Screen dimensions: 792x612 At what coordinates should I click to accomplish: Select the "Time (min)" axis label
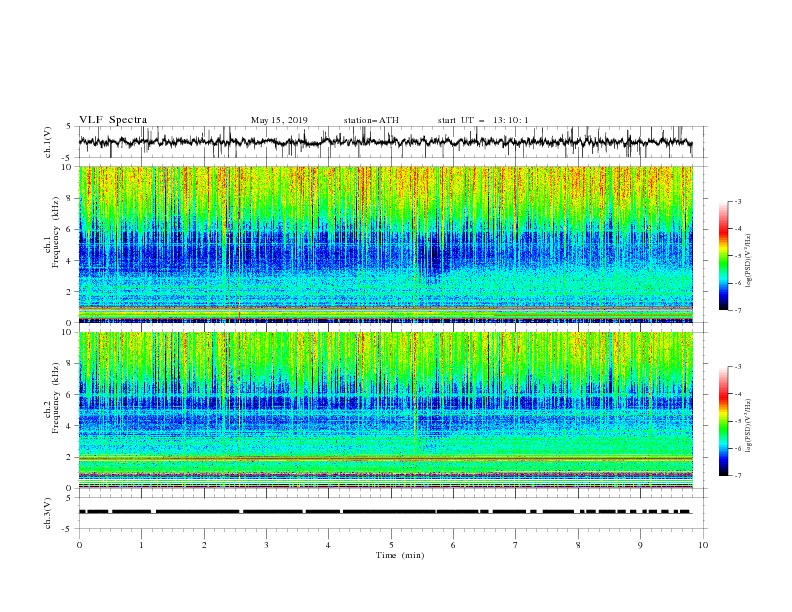click(x=400, y=555)
